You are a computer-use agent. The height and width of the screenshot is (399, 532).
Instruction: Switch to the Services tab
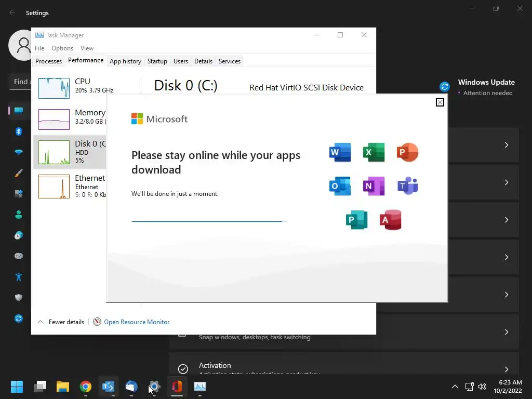229,61
